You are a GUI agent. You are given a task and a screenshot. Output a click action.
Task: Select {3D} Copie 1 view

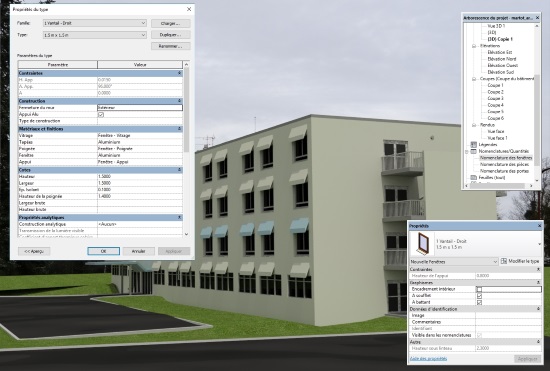click(500, 39)
